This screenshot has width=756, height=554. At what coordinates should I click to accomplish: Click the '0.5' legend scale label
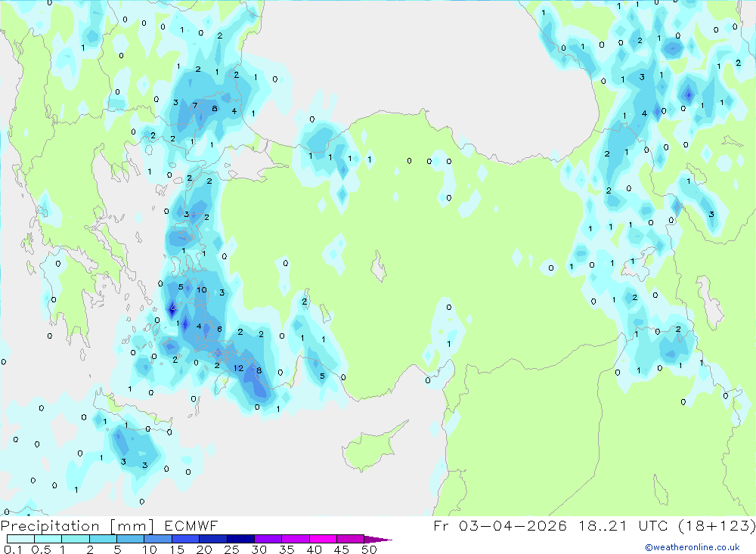pos(41,549)
